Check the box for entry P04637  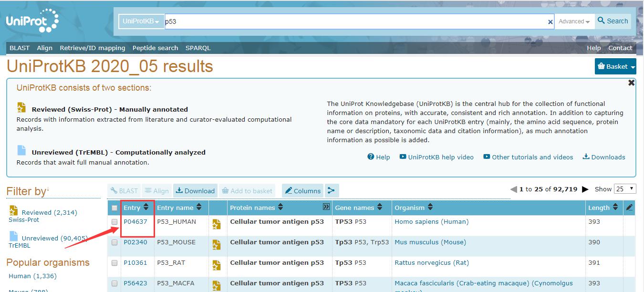pyautogui.click(x=114, y=222)
